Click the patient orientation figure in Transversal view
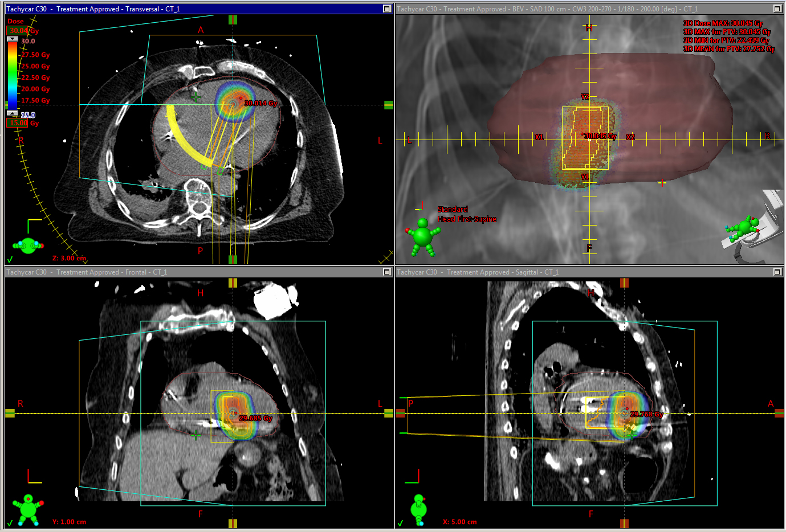This screenshot has width=786, height=532. pos(28,245)
